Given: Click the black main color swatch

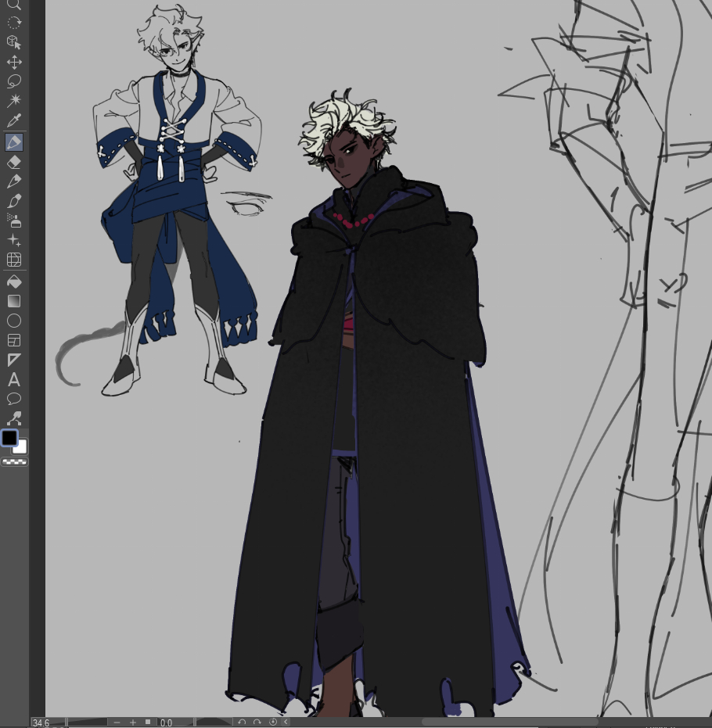Looking at the screenshot, I should coord(9,438).
